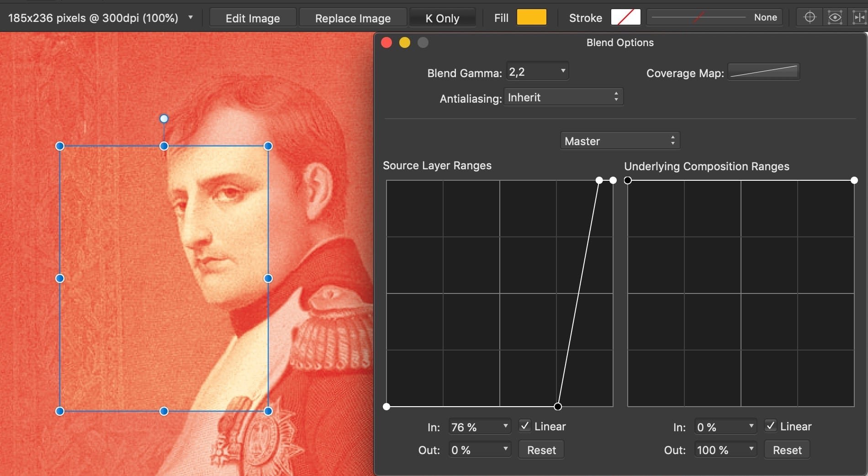Click the Source In 76 % field

(x=479, y=427)
